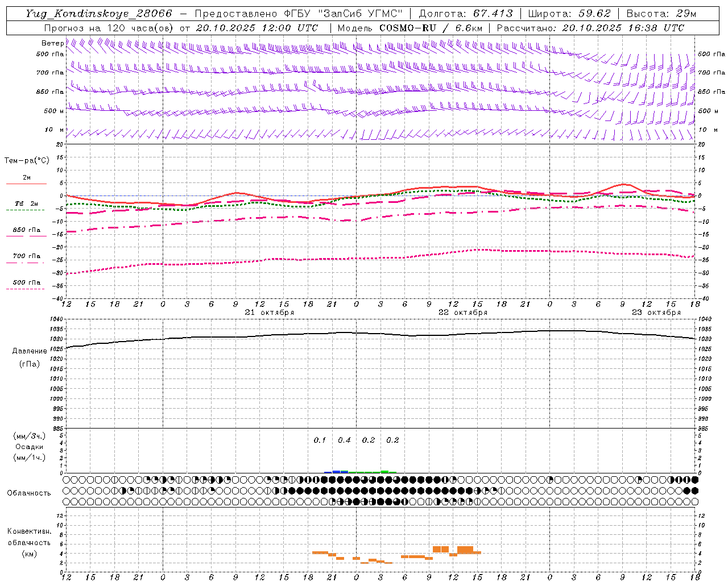
Task: Click the Рассчитано: 20.10.2025 16:38 UTC text
Action: (x=590, y=28)
